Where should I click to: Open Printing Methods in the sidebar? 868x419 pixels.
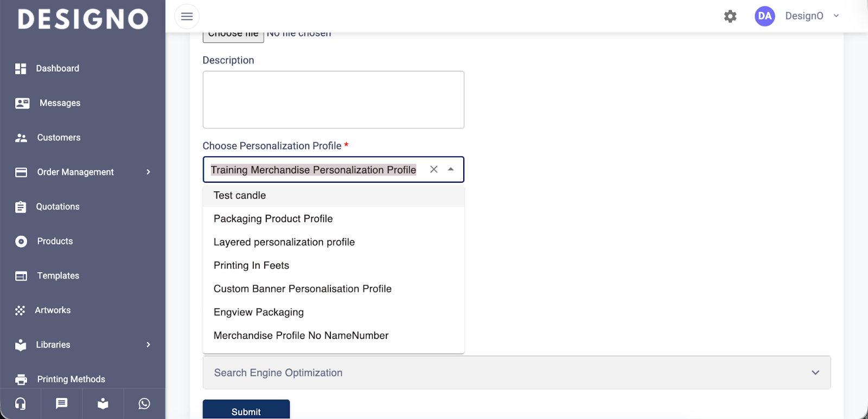pyautogui.click(x=71, y=379)
